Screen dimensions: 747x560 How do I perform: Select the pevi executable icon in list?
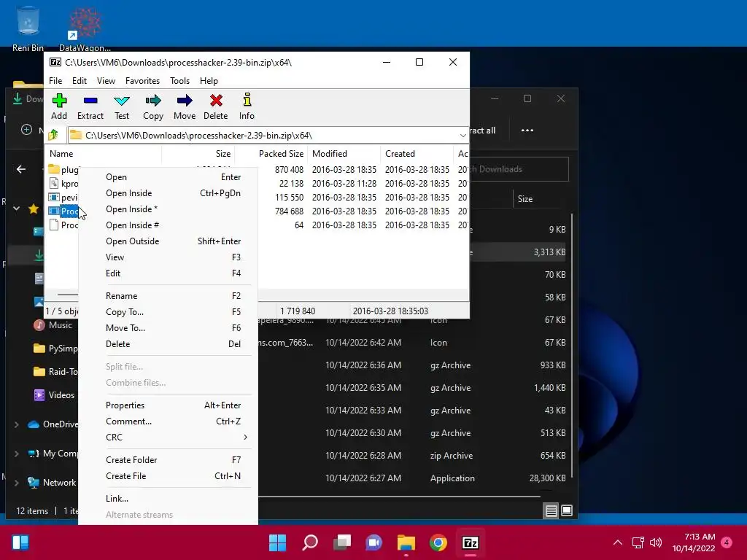pyautogui.click(x=54, y=197)
